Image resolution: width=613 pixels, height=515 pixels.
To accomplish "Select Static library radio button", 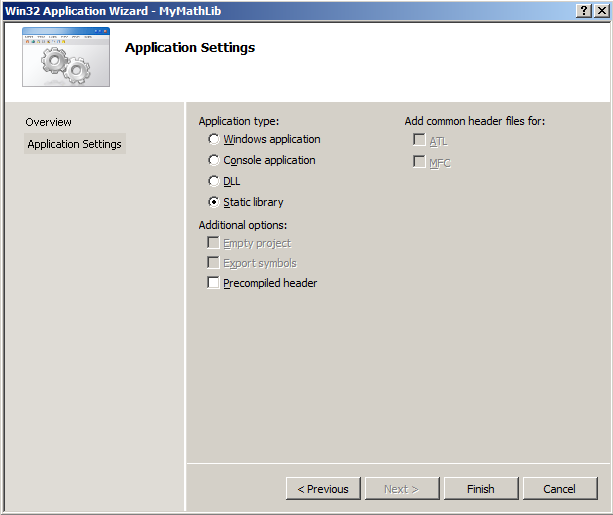I will tap(214, 202).
